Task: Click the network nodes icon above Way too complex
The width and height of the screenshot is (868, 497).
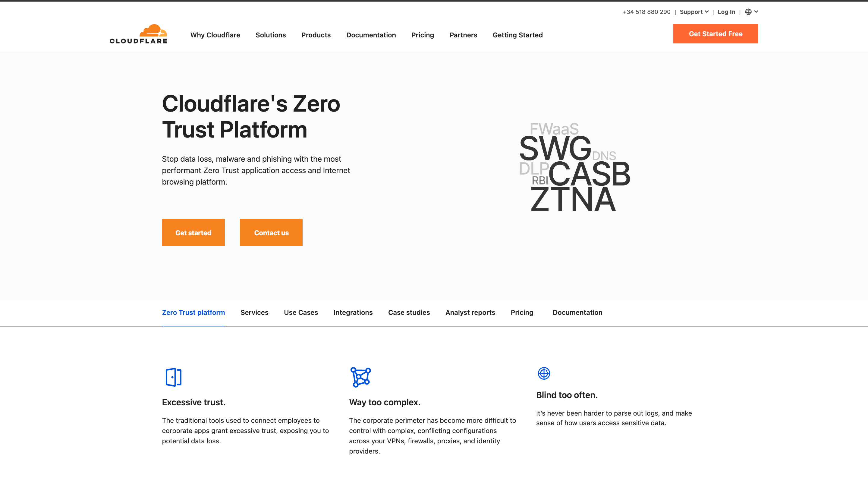Action: tap(360, 377)
